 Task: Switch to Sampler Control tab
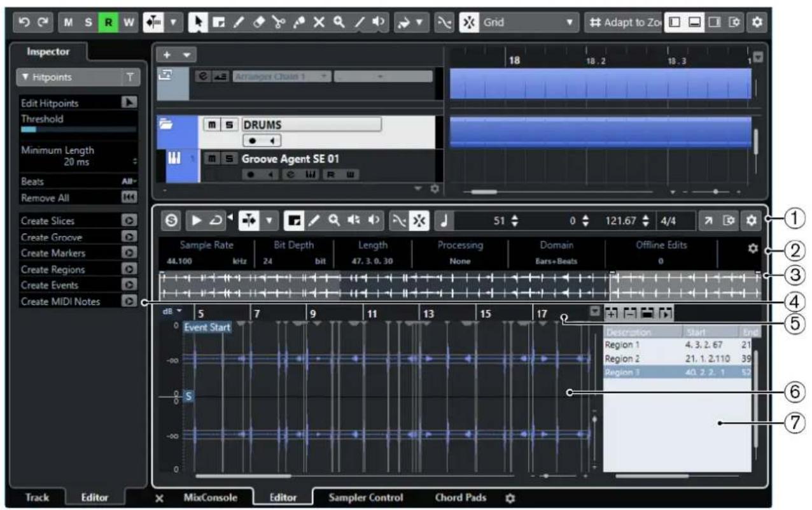click(x=367, y=498)
